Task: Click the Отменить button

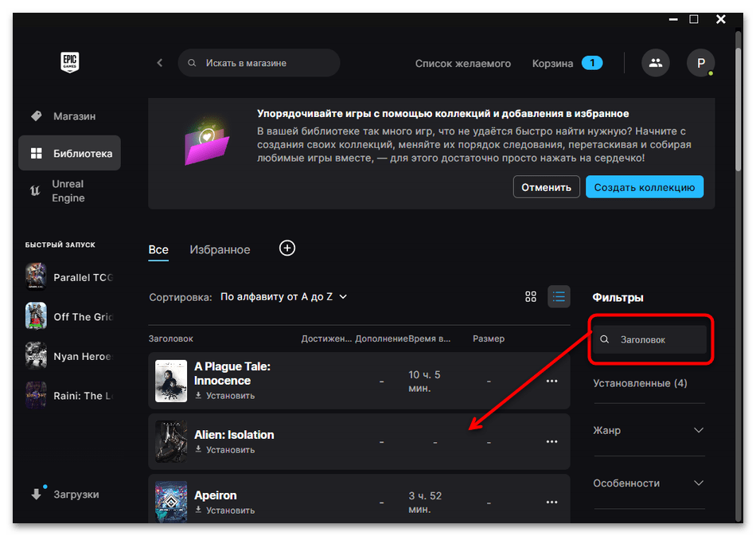Action: 546,186
